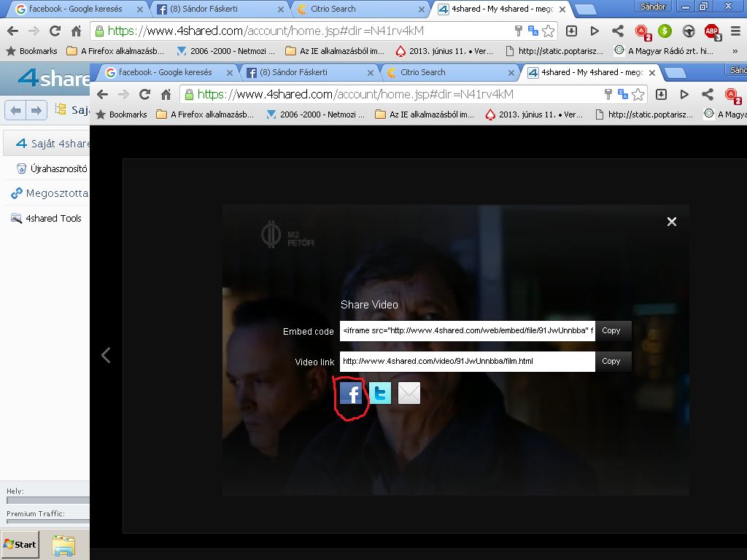Click 4shared file manager back arrow button

(x=15, y=111)
